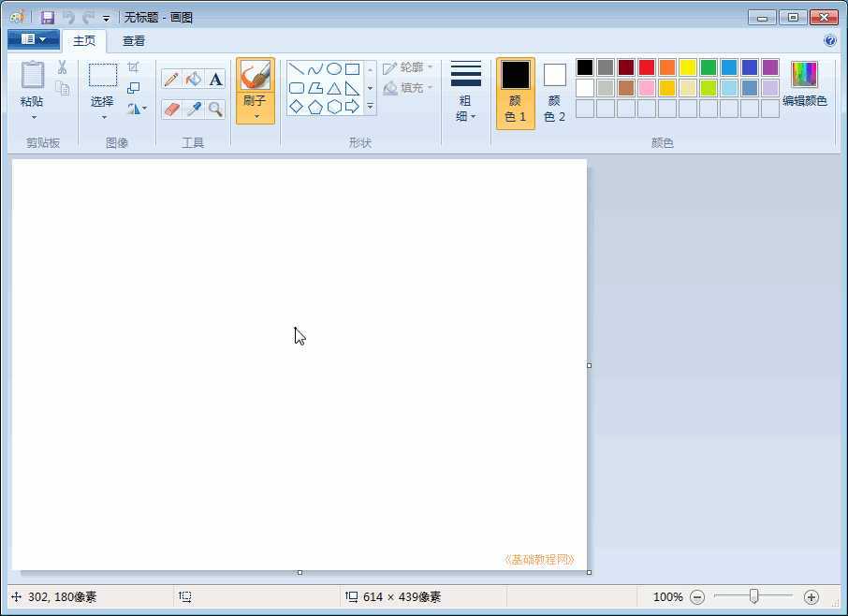Image resolution: width=848 pixels, height=616 pixels.
Task: Open the 轮廓 outline dropdown
Action: [409, 66]
